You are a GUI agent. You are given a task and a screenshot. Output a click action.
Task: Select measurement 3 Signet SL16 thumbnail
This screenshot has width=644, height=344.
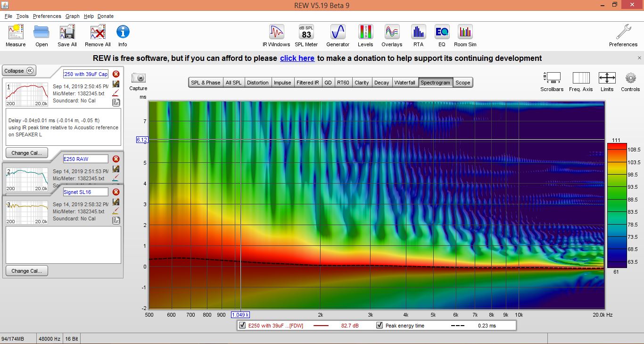27,212
